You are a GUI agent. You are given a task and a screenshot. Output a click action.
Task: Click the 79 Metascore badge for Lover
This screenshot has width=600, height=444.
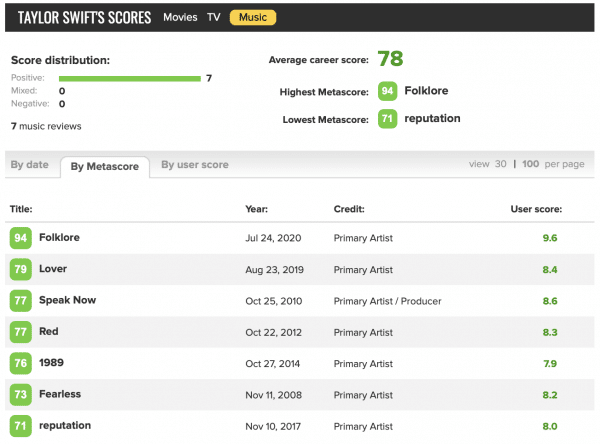(x=20, y=269)
